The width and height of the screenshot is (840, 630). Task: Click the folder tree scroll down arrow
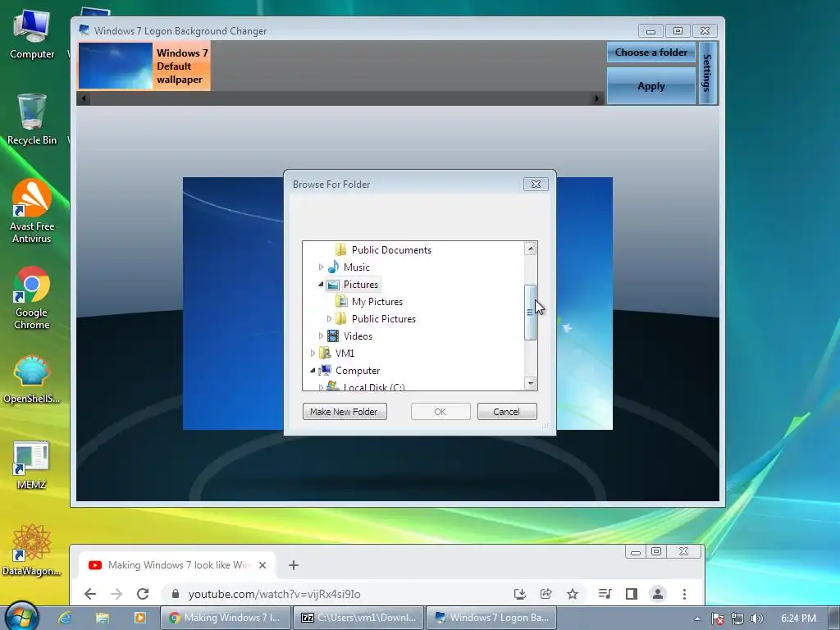(x=531, y=383)
